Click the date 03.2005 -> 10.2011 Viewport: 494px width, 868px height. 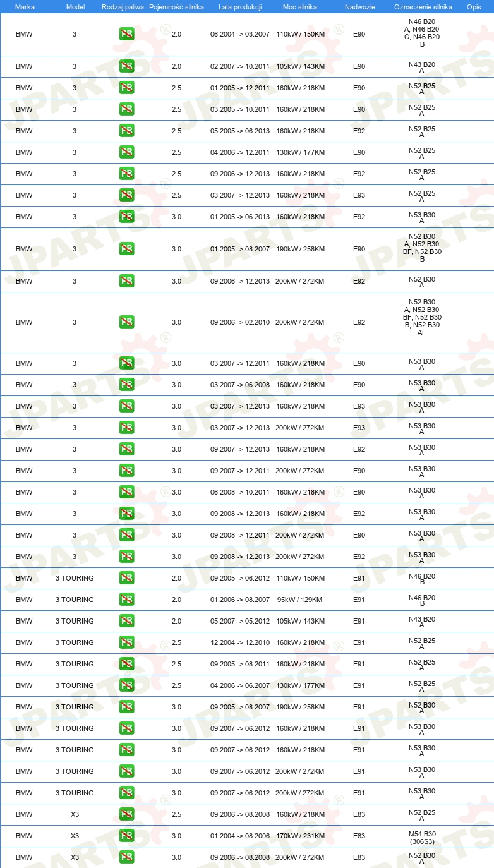(240, 109)
